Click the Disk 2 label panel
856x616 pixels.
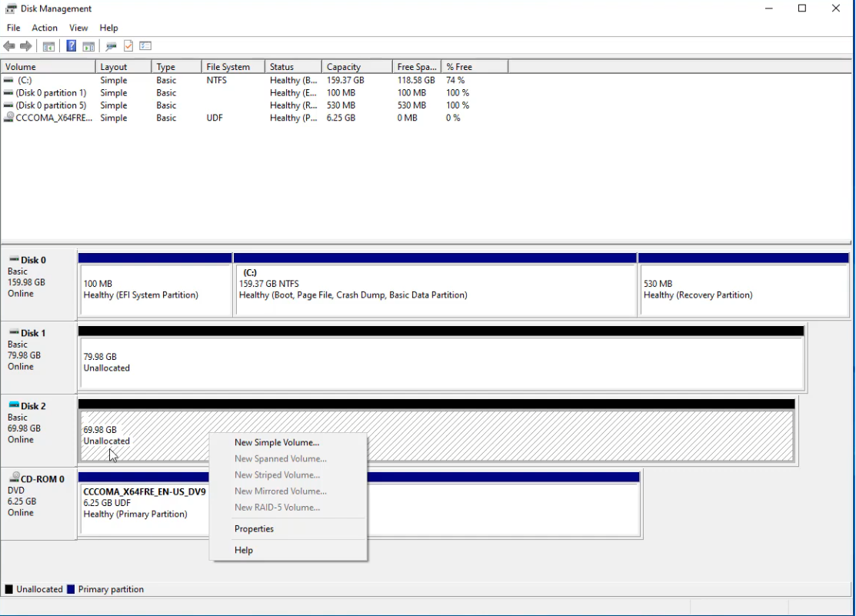tap(38, 431)
